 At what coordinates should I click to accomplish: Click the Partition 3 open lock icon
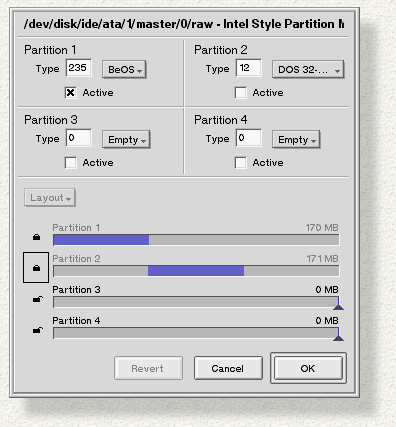tap(38, 299)
